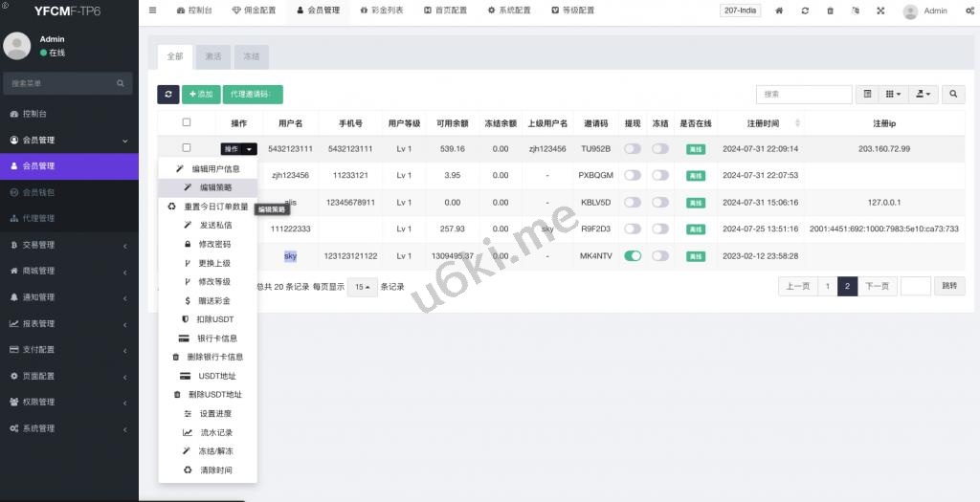Click the green 添加 button
This screenshot has height=502, width=980.
201,95
